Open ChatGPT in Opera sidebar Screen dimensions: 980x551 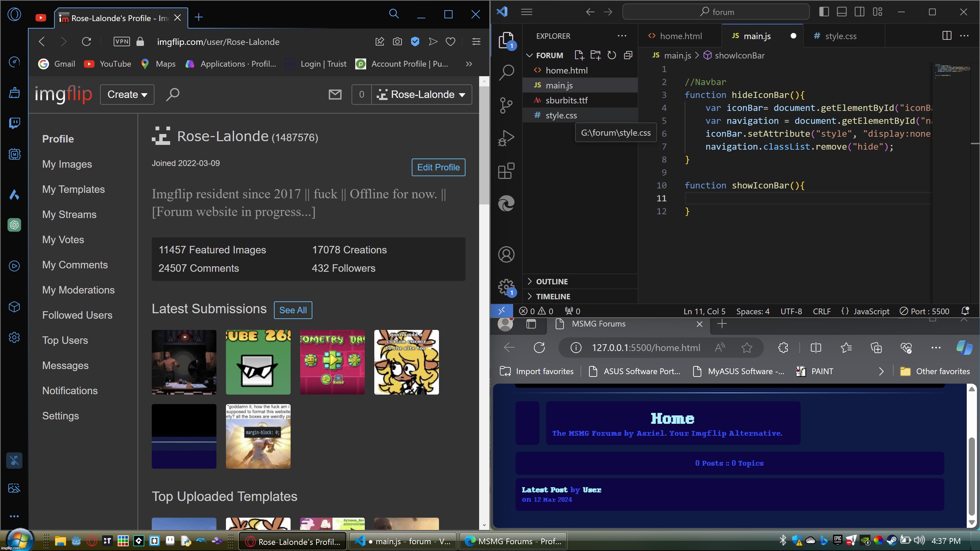(14, 225)
